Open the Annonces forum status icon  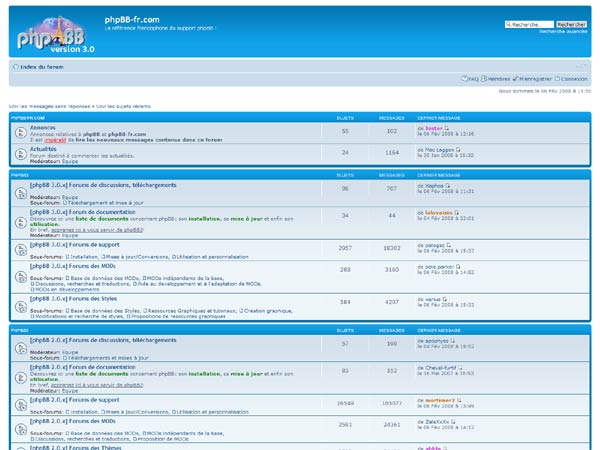click(x=21, y=133)
